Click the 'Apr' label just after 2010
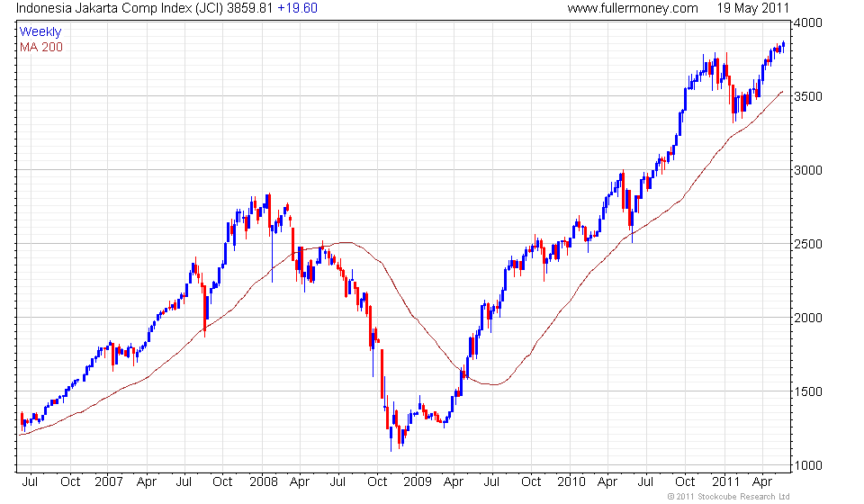 coord(607,482)
